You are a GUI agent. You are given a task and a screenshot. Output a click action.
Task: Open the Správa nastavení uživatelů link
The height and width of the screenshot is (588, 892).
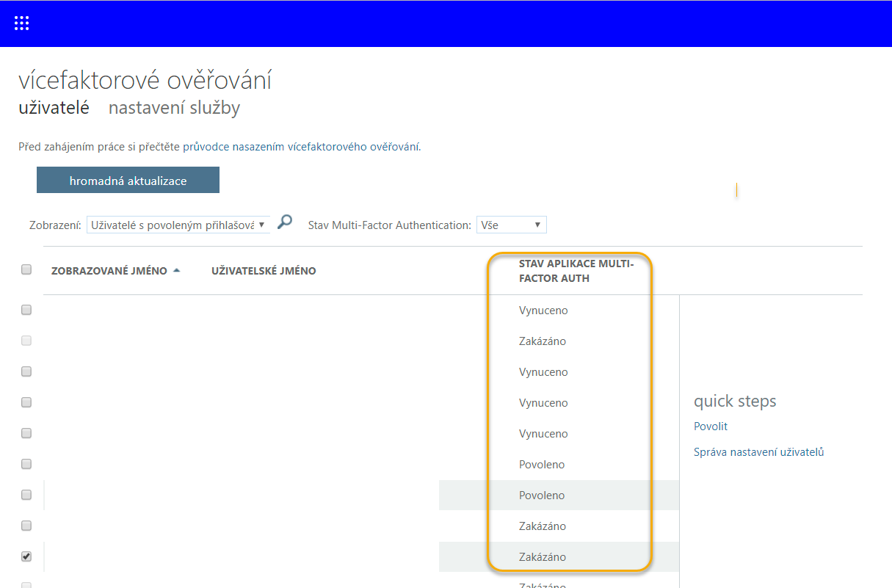tap(759, 452)
